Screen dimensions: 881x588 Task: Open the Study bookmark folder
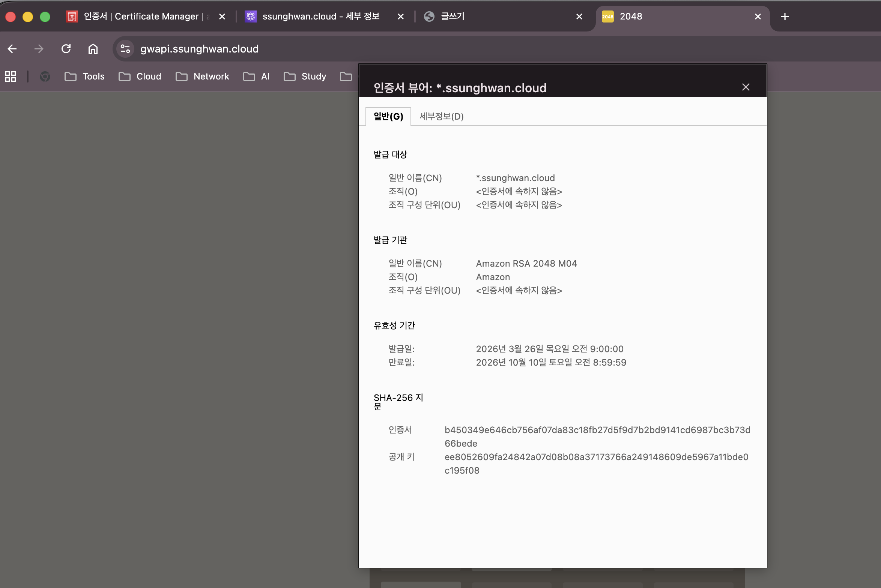click(x=305, y=76)
